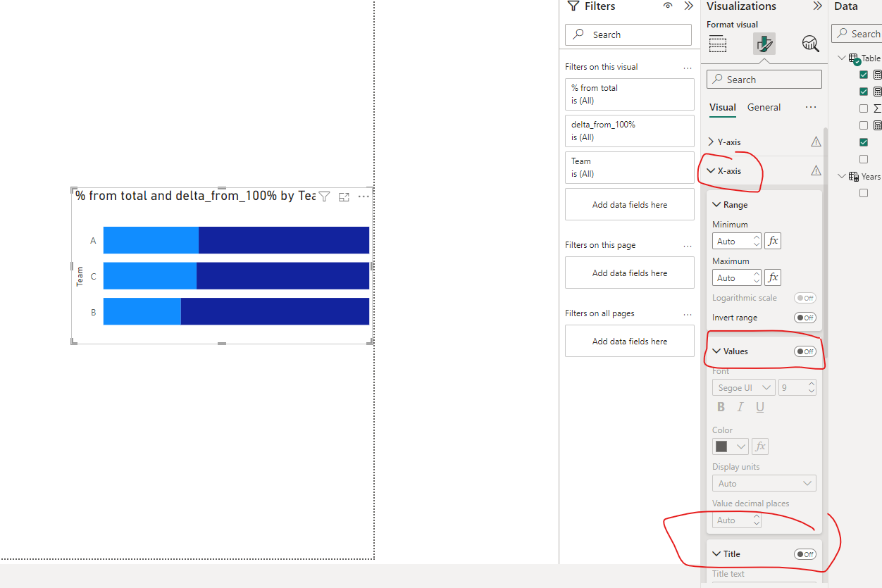Open the Build visual fields pane icon
Viewport: 882px width, 588px height.
pyautogui.click(x=718, y=44)
